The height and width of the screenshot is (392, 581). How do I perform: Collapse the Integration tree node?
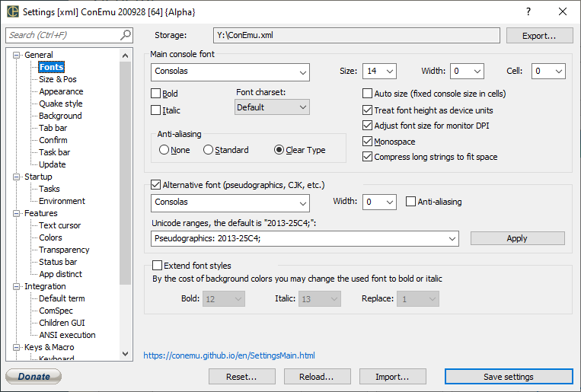[x=16, y=286]
